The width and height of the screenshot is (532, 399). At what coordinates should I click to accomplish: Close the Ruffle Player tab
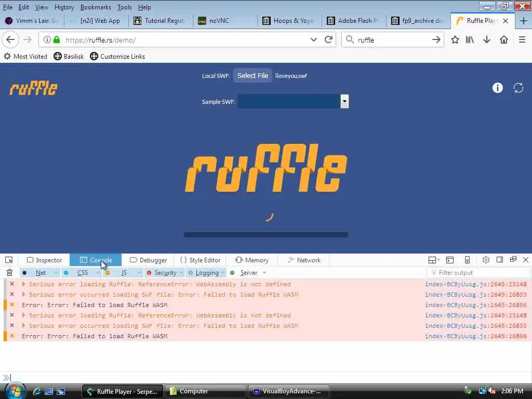click(506, 21)
